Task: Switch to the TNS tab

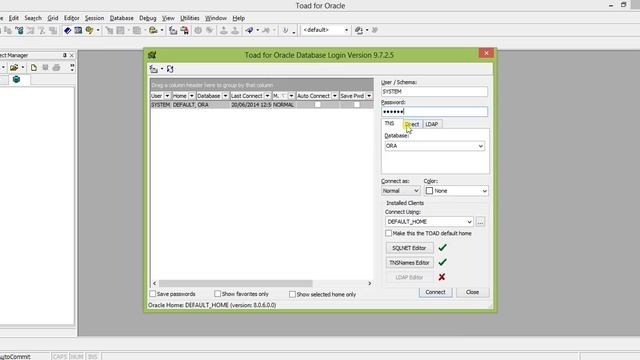Action: [x=389, y=123]
